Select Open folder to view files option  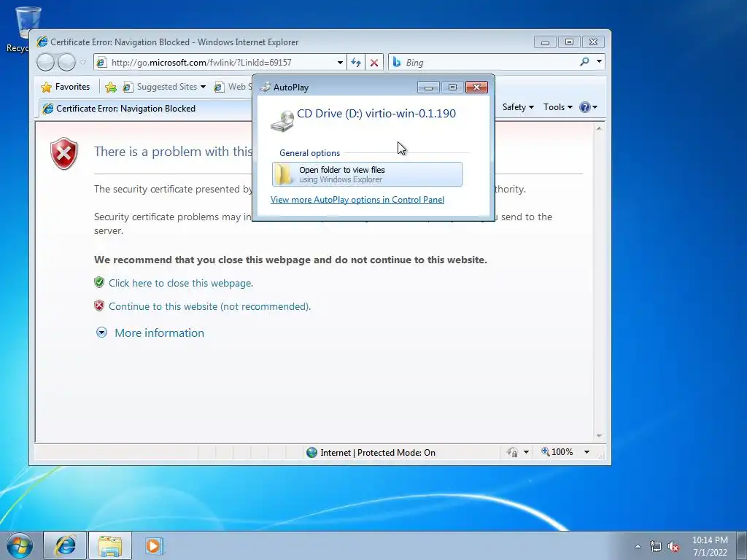[367, 174]
